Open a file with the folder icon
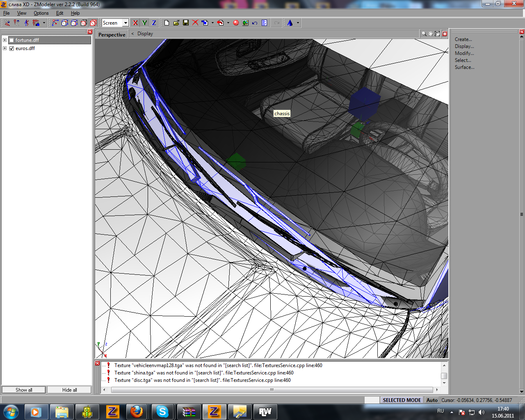525x420 pixels. click(176, 23)
